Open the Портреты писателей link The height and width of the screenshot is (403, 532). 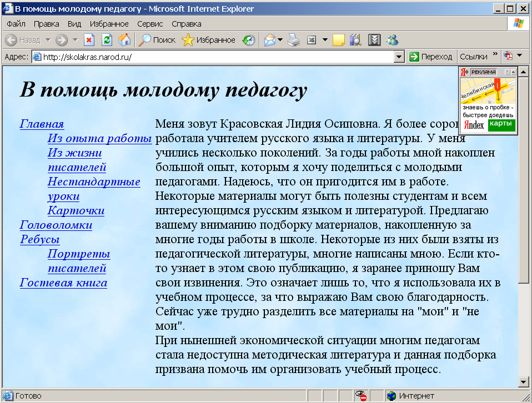point(79,261)
